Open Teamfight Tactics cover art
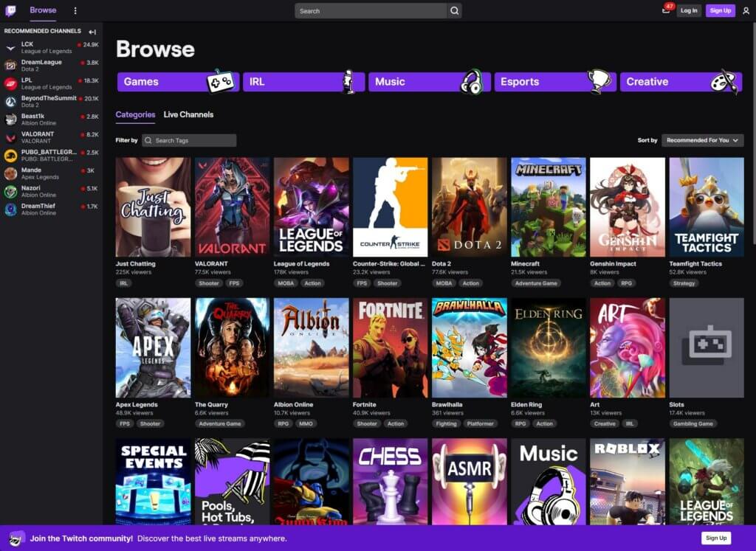This screenshot has height=551, width=756. pyautogui.click(x=707, y=207)
